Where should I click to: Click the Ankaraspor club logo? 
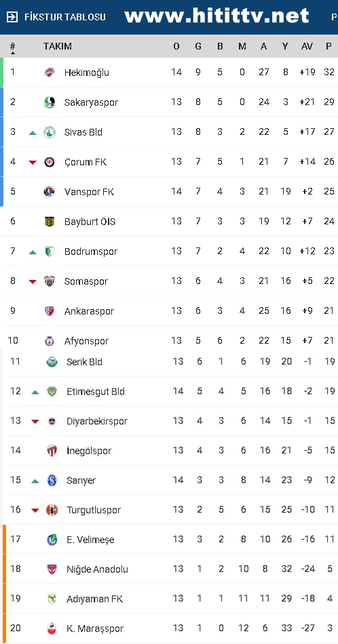pos(50,311)
